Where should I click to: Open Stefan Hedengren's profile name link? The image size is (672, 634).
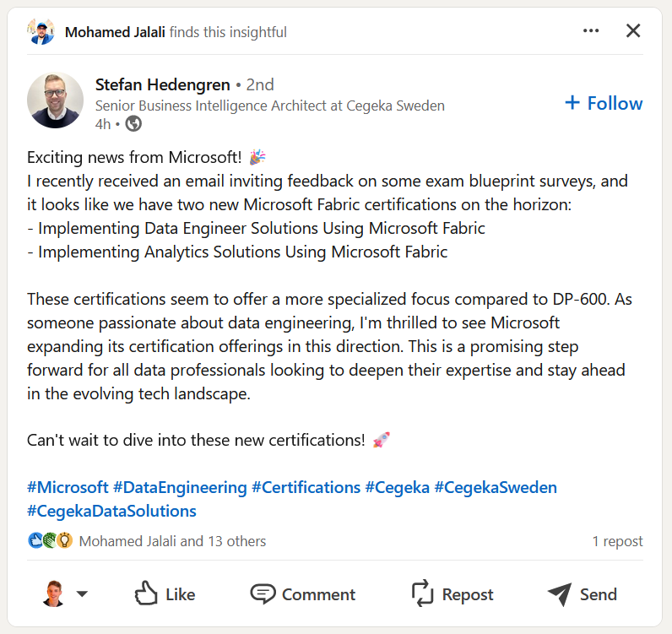163,84
